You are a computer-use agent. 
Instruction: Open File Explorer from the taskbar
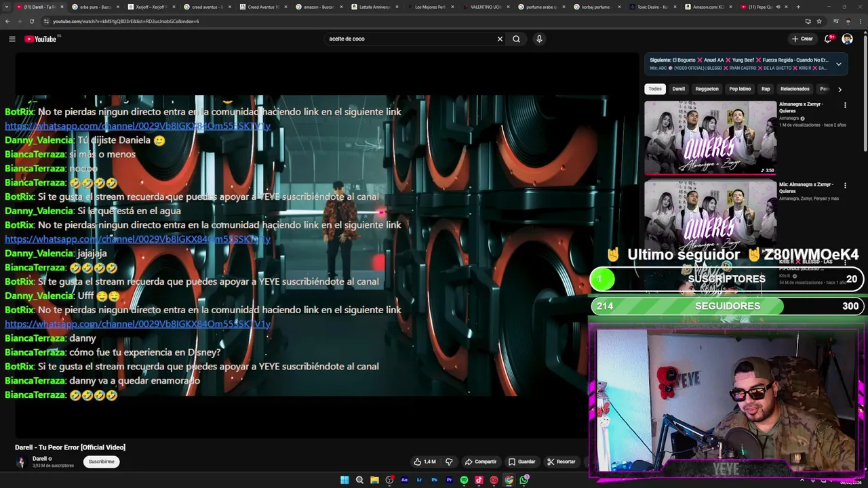(x=374, y=480)
